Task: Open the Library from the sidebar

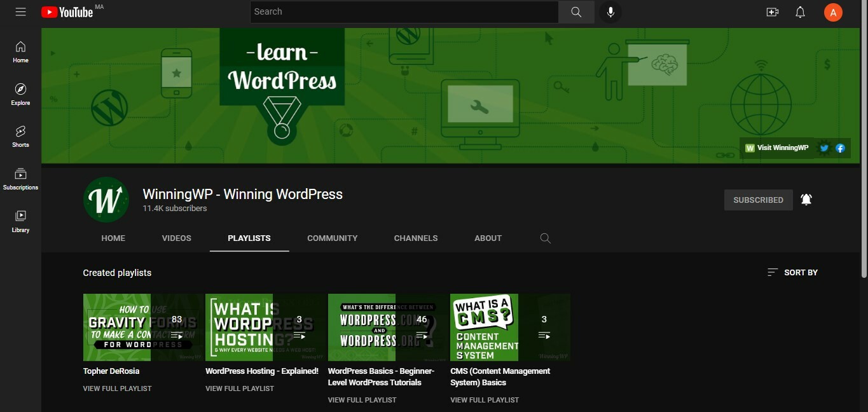Action: click(20, 221)
